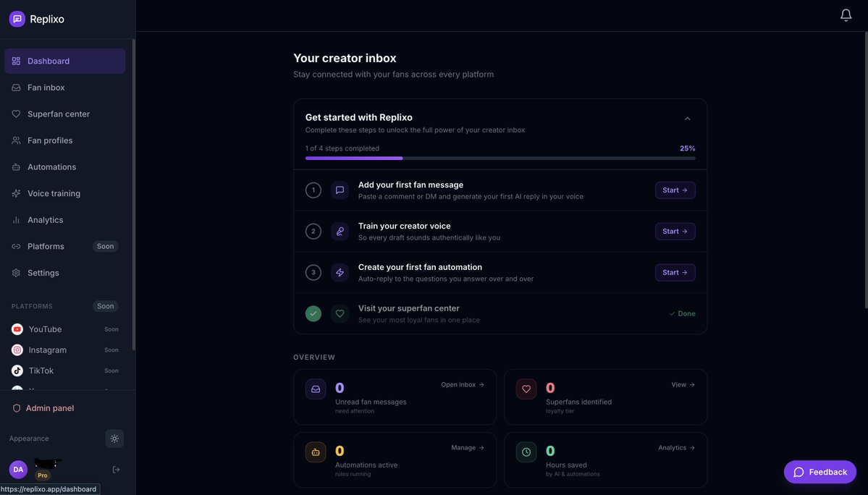Click Manage link on Automations card
The width and height of the screenshot is (868, 495).
click(x=467, y=447)
